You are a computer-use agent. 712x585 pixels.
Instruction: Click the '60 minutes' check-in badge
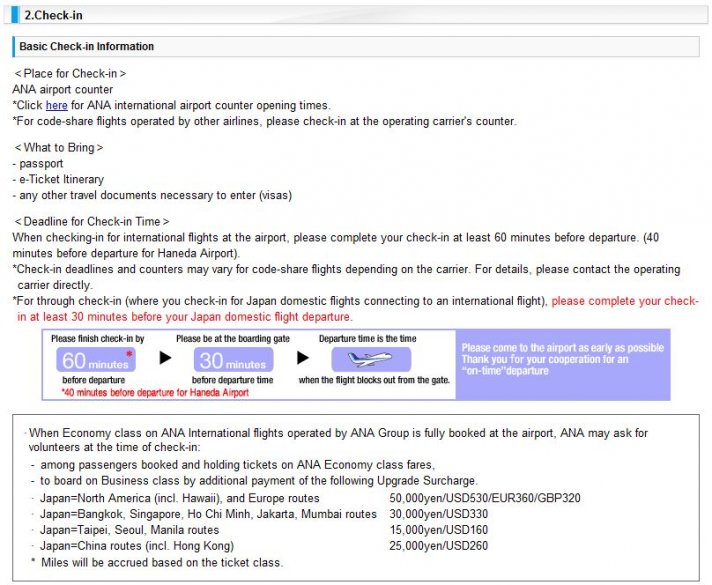click(95, 362)
